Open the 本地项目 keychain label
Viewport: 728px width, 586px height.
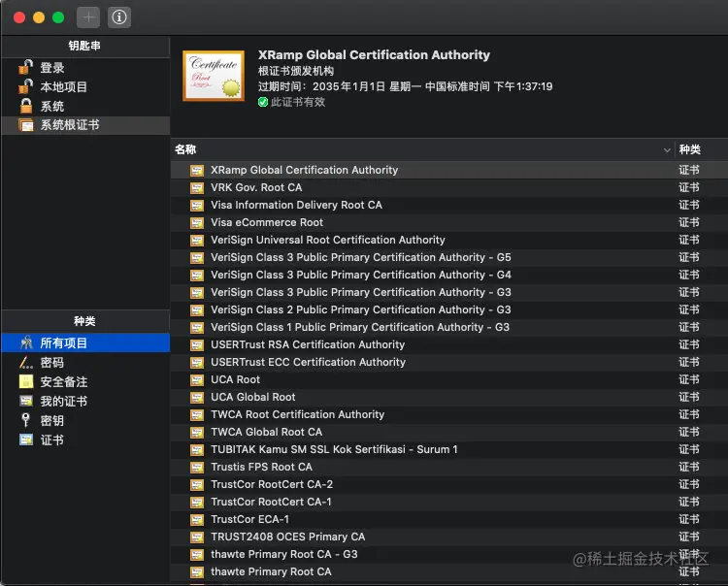click(x=64, y=86)
